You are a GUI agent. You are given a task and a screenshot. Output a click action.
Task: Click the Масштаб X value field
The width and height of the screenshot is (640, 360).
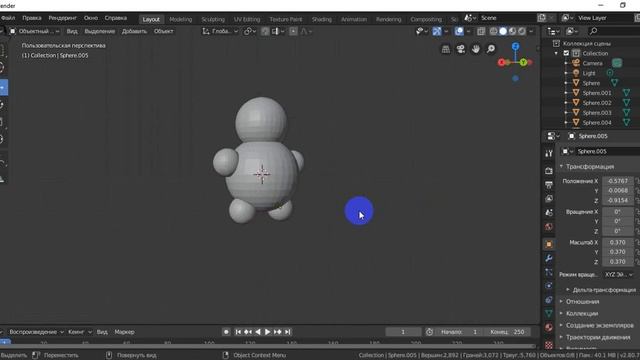pos(618,242)
